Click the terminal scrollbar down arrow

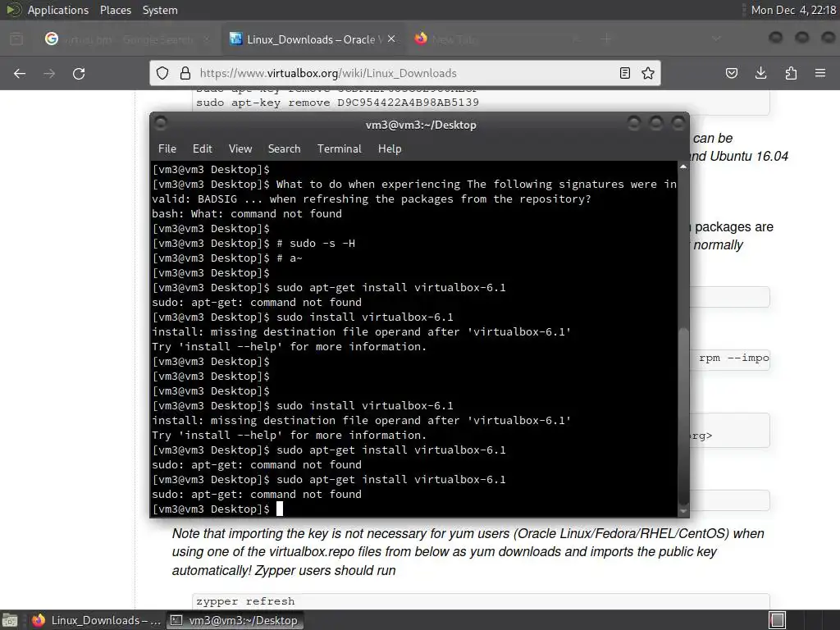pos(683,512)
